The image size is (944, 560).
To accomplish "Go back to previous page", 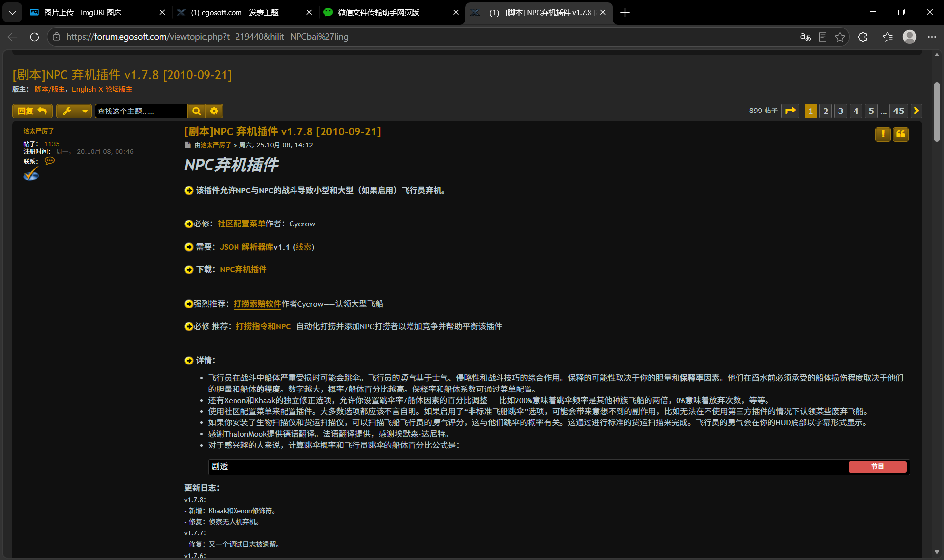I will point(13,37).
